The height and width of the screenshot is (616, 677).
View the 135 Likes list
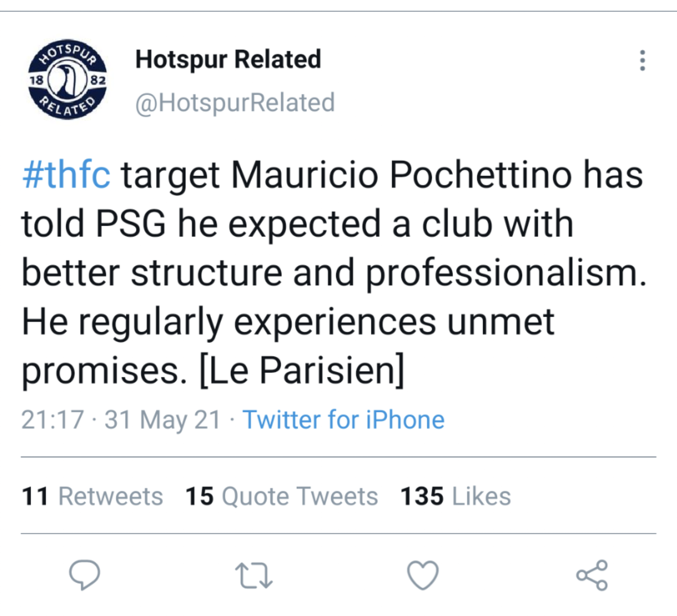click(456, 496)
